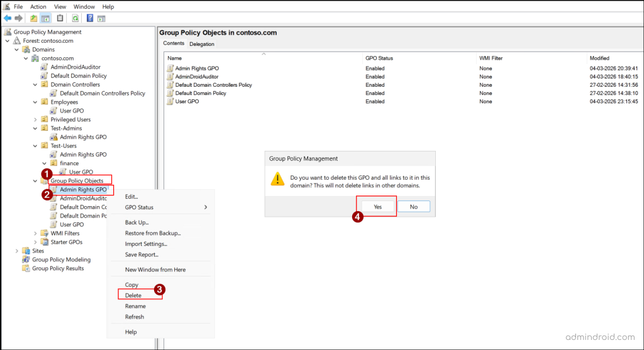
Task: Click the blue Help question-mark icon
Action: click(x=89, y=18)
